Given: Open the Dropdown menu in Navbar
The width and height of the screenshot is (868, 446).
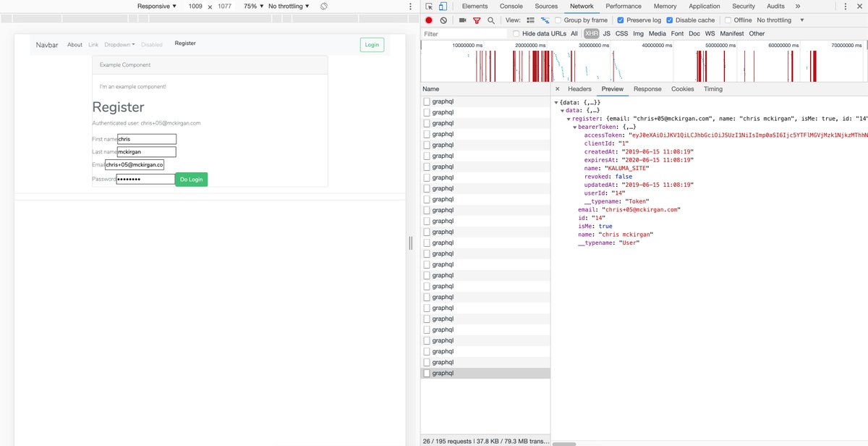Looking at the screenshot, I should (x=119, y=44).
